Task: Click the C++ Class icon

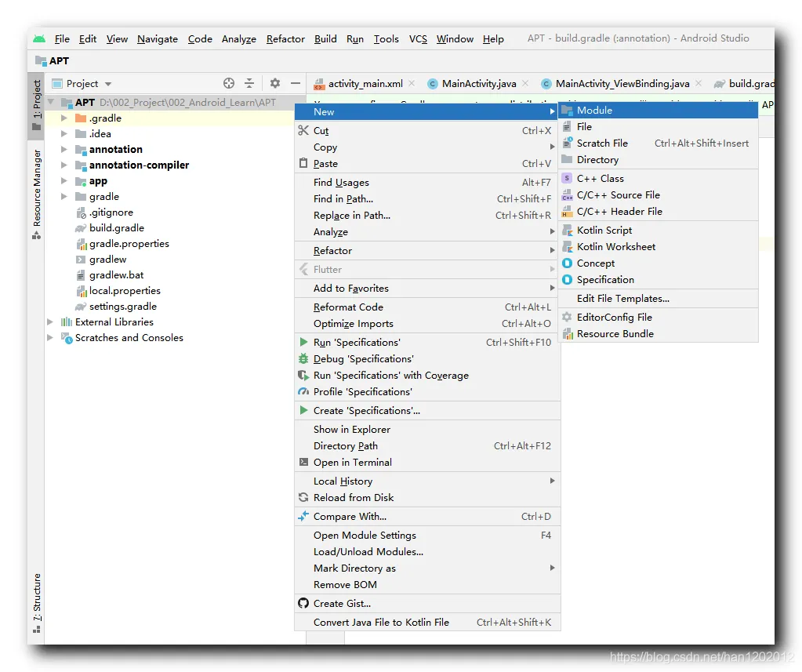Action: [x=567, y=178]
